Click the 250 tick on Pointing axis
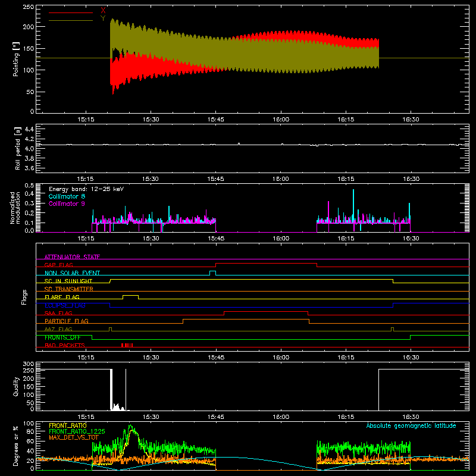This screenshot has width=476, height=476. (x=28, y=7)
